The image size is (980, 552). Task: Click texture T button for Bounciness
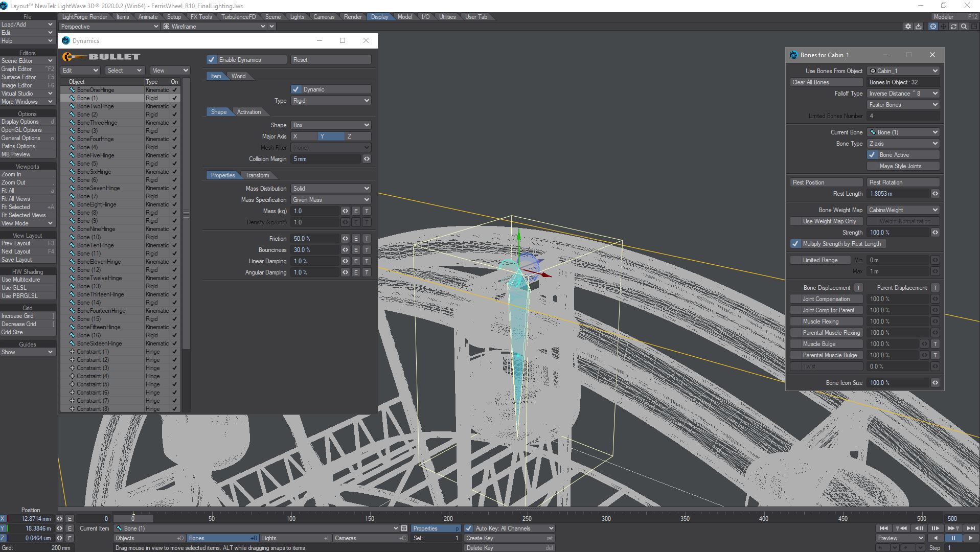[x=367, y=250]
